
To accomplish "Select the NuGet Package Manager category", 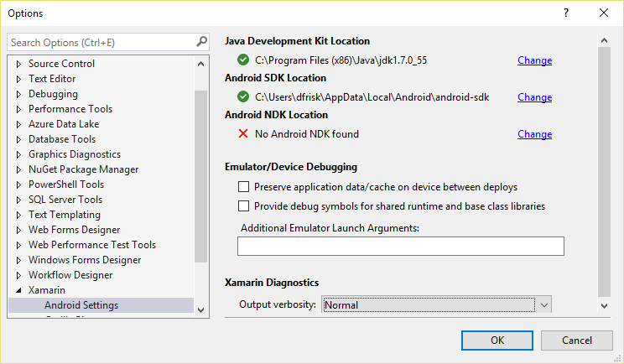I will coord(83,169).
